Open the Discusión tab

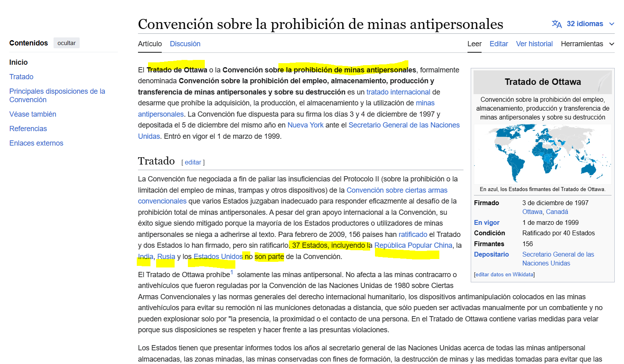[x=185, y=44]
